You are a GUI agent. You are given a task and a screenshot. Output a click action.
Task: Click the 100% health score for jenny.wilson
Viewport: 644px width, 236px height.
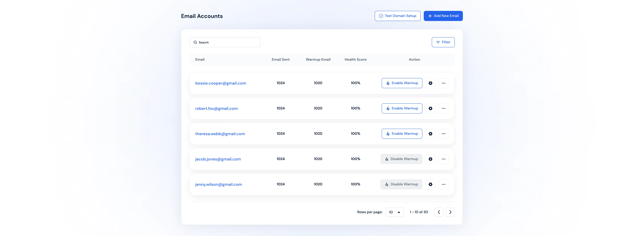coord(355,184)
